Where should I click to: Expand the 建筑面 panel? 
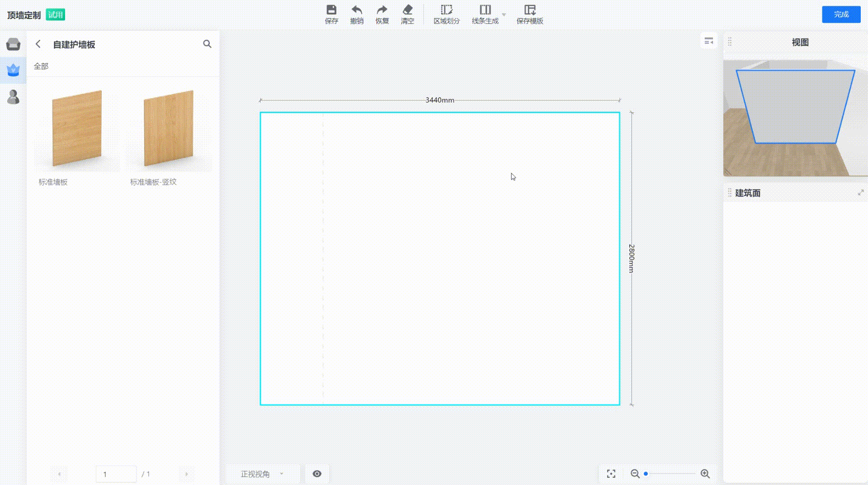[860, 193]
